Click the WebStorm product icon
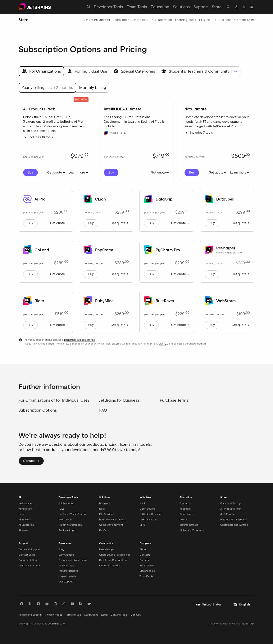The height and width of the screenshot is (644, 273). coord(209,301)
